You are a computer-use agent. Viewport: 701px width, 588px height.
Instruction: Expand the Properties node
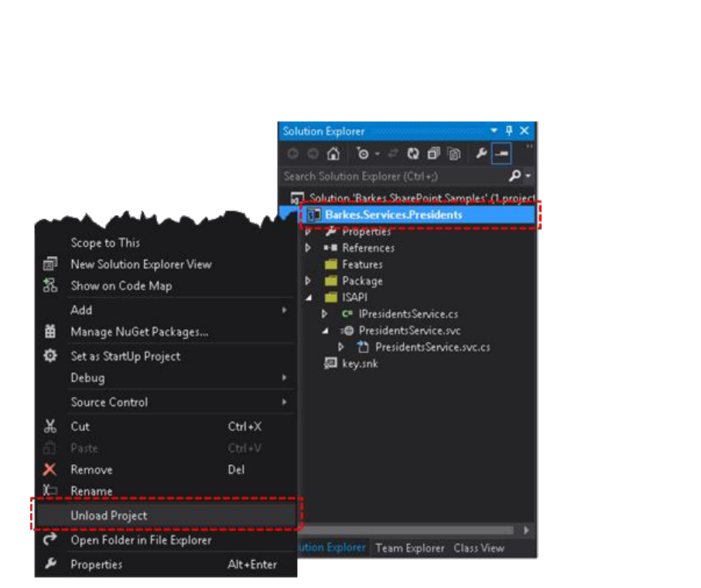click(x=308, y=232)
